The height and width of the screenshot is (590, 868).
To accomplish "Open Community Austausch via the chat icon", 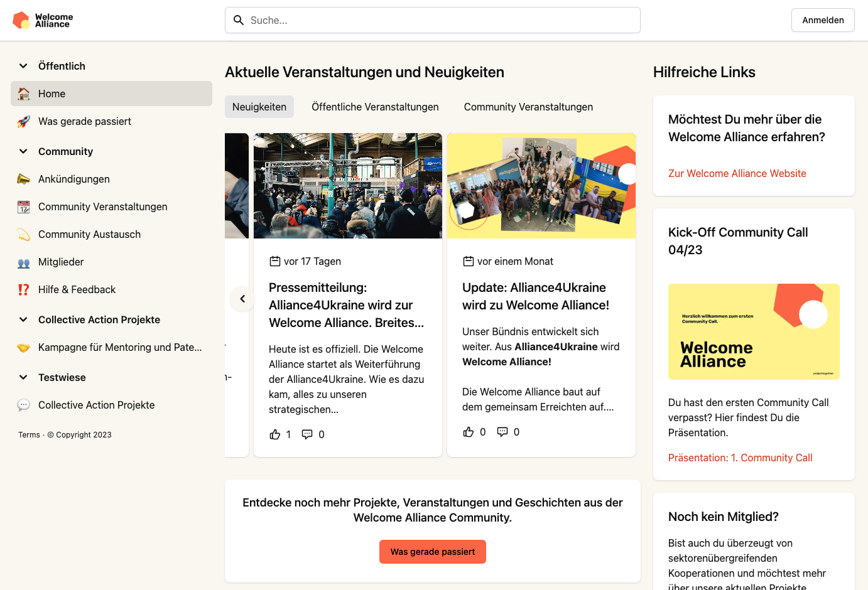I will tap(23, 234).
